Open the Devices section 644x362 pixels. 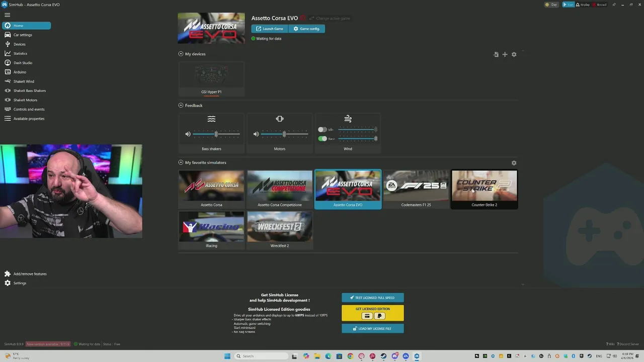point(20,44)
